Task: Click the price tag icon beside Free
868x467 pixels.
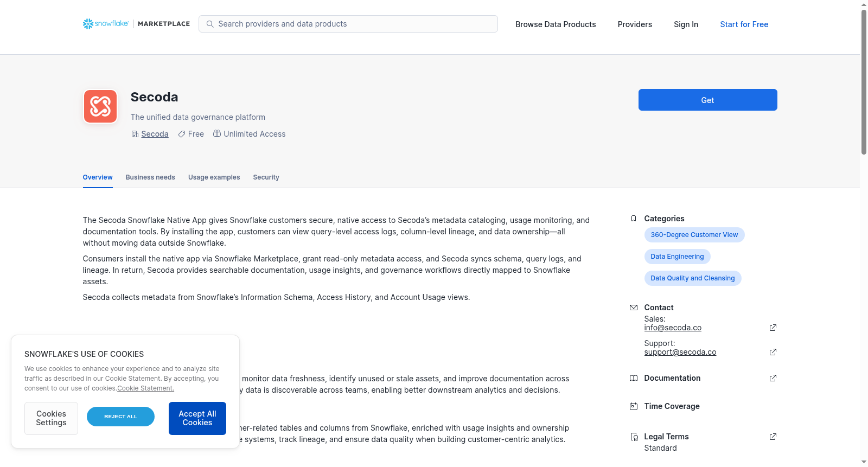Action: (x=182, y=134)
